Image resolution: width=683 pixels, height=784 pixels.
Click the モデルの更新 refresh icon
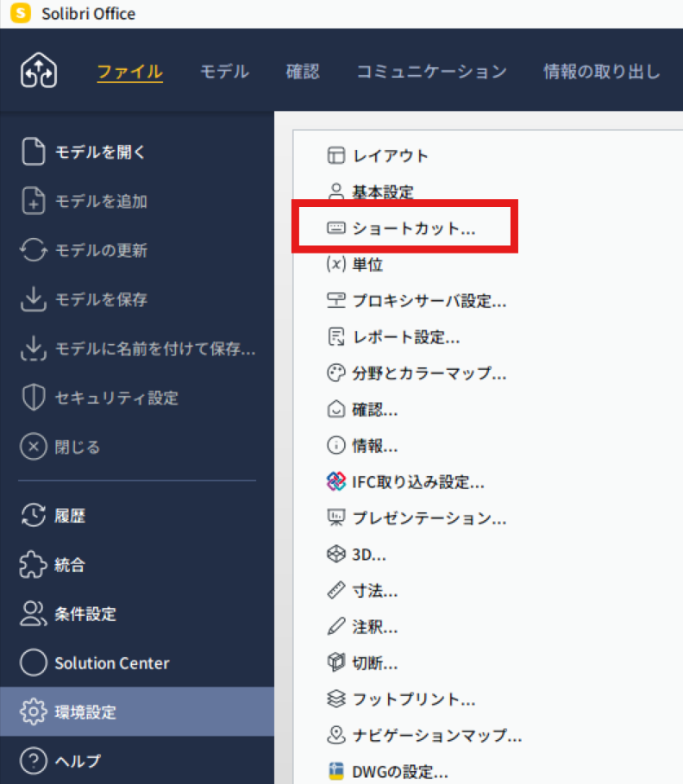(x=33, y=249)
